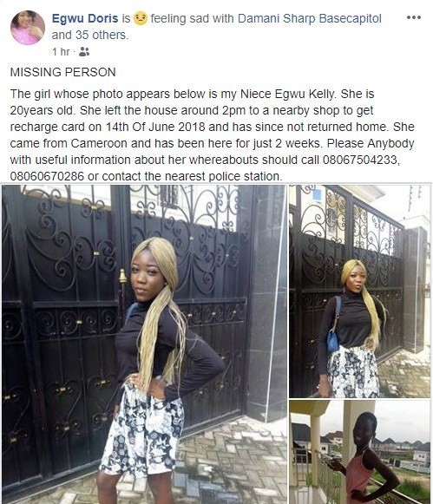This screenshot has width=433, height=504.
Task: Open Damani Sharp Basecapitol's tagged profile
Action: click(x=310, y=18)
